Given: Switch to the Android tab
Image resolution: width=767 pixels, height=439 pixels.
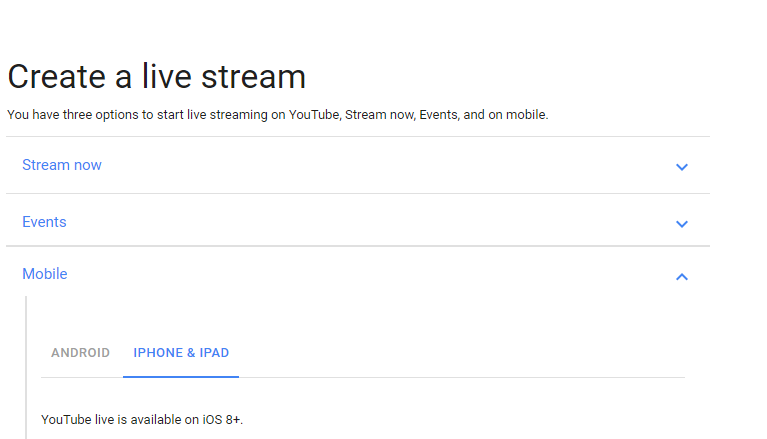Looking at the screenshot, I should tap(80, 353).
